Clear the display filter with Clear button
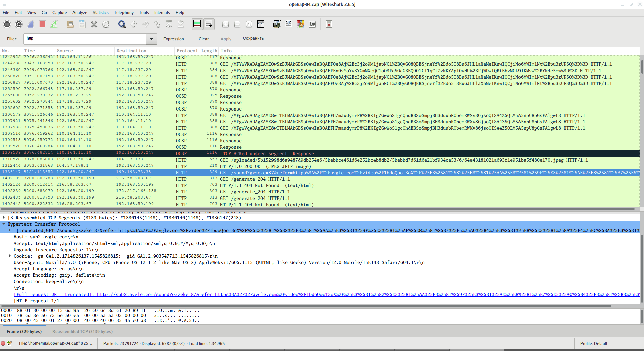644x351 pixels. [x=203, y=39]
